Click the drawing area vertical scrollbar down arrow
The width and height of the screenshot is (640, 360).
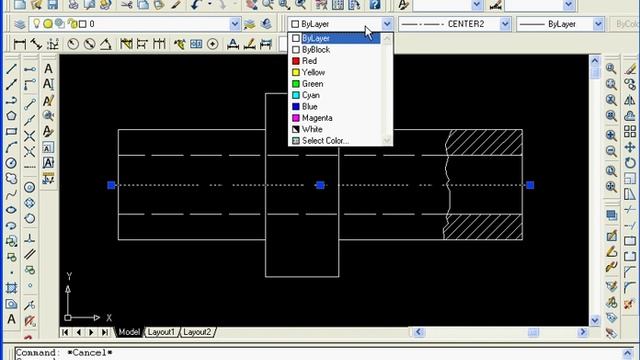click(x=595, y=320)
